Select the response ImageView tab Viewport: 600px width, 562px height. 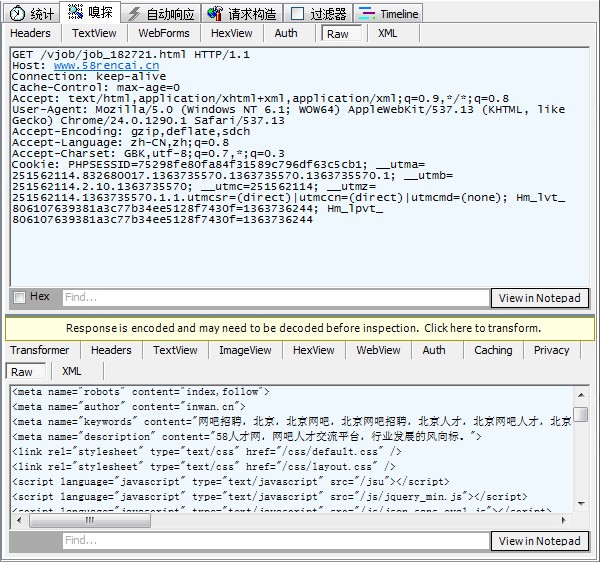(x=245, y=350)
